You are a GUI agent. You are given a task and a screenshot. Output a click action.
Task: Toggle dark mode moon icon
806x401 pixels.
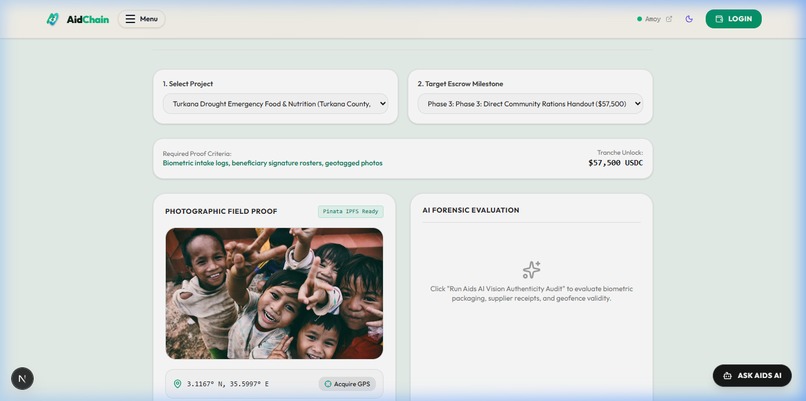click(x=689, y=19)
